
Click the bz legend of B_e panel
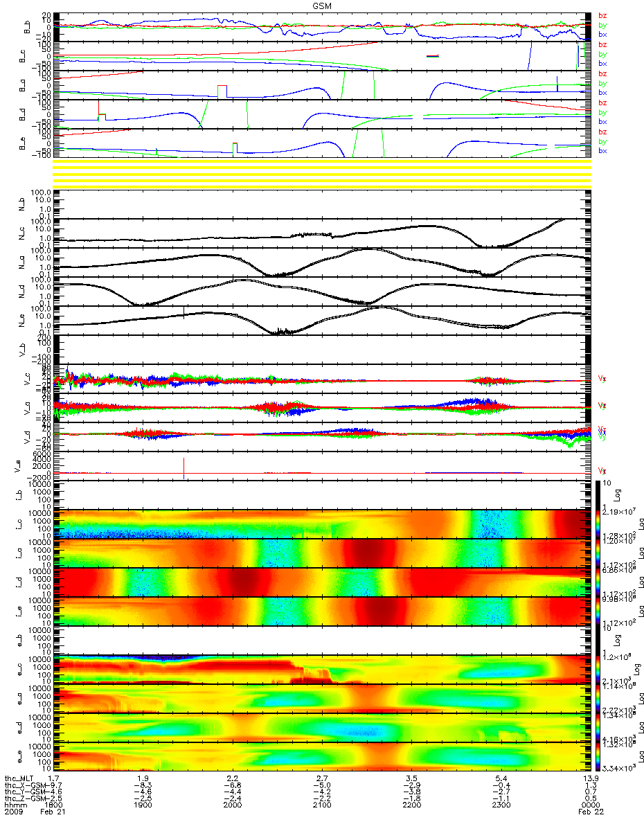(x=603, y=132)
